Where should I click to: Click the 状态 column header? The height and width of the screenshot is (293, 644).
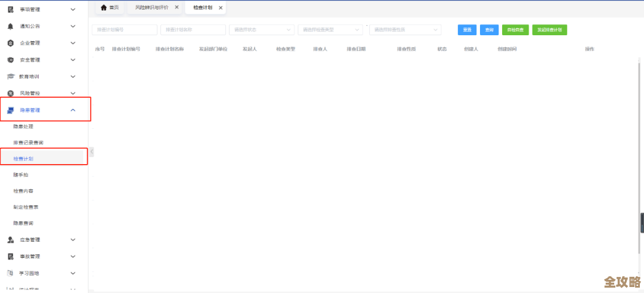442,49
